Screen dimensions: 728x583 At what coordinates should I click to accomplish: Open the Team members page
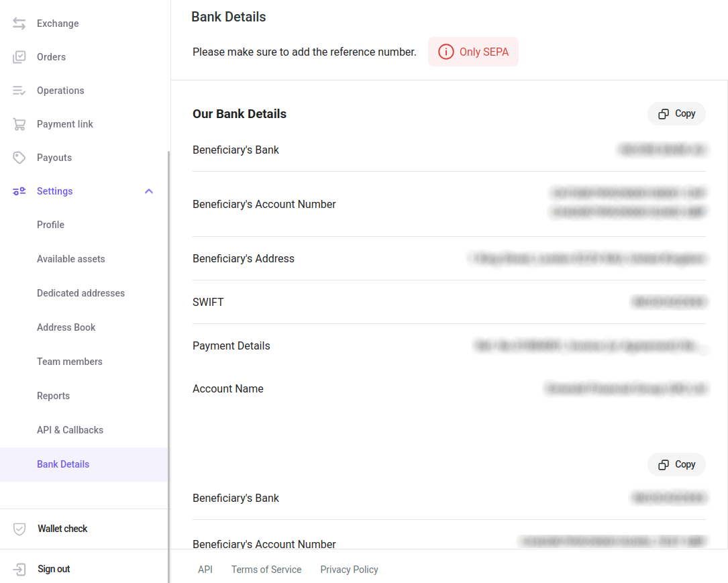click(x=70, y=361)
